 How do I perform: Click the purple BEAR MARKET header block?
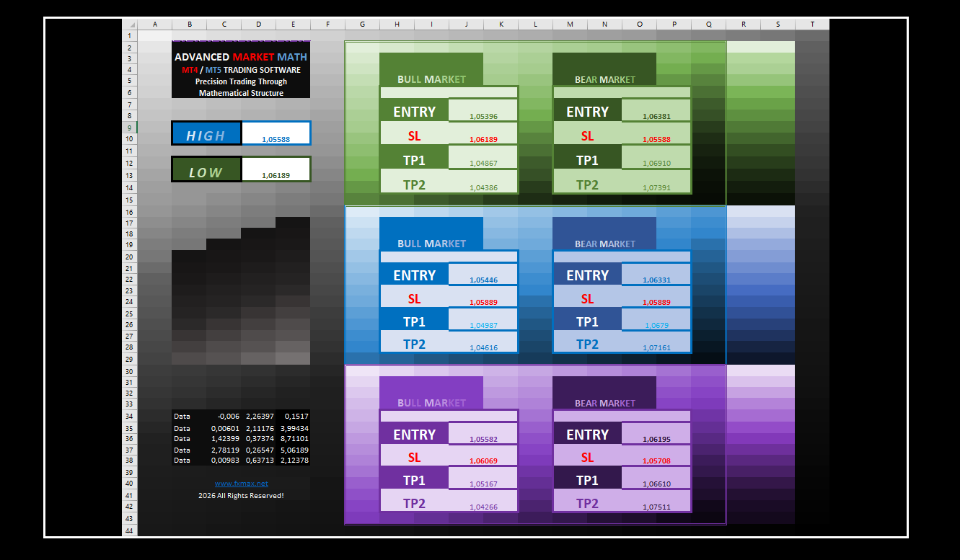tap(604, 394)
